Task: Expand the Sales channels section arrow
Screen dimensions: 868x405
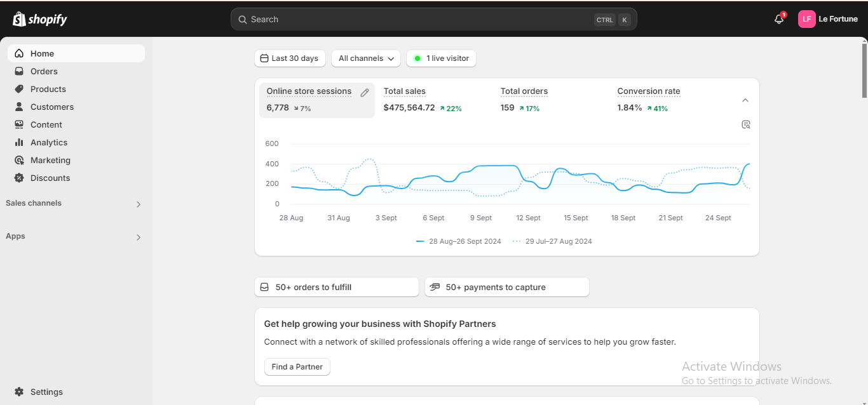Action: coord(139,204)
